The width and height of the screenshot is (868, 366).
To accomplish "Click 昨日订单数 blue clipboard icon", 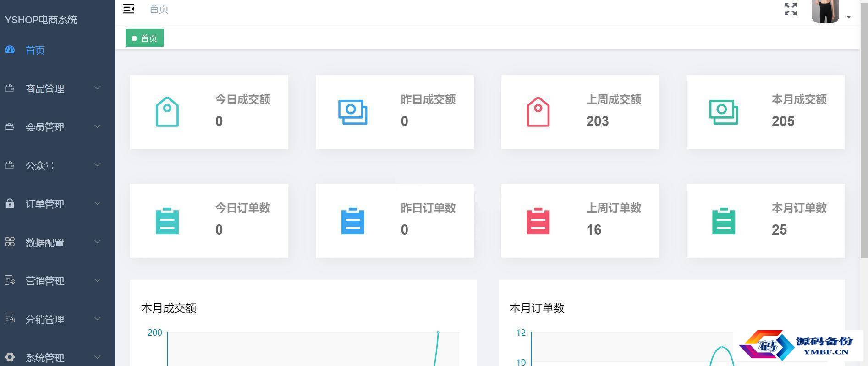I will (x=353, y=221).
